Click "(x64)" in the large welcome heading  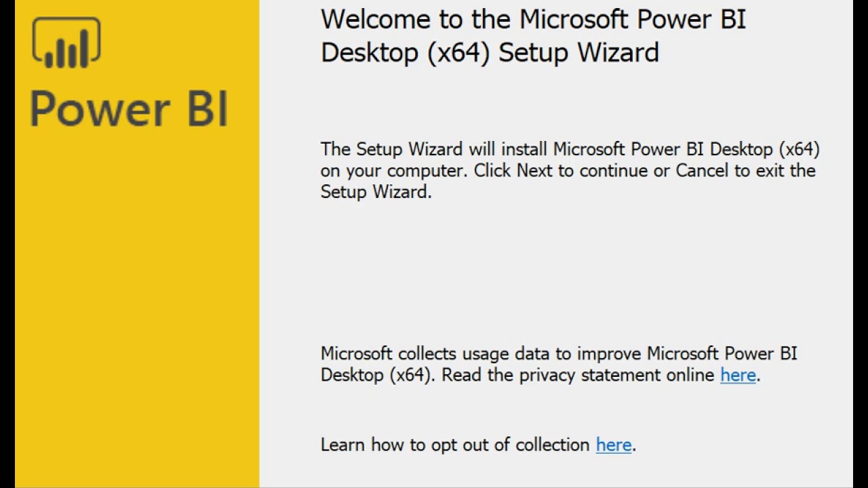(458, 53)
